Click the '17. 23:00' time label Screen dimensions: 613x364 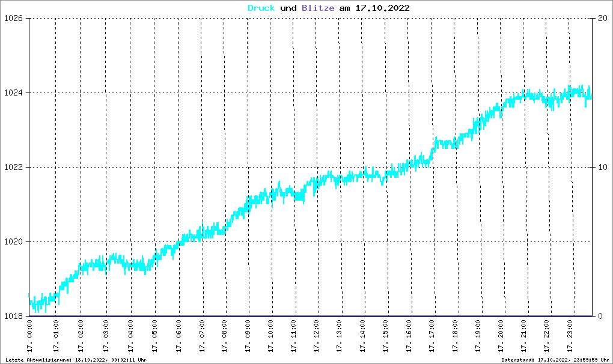(x=570, y=336)
